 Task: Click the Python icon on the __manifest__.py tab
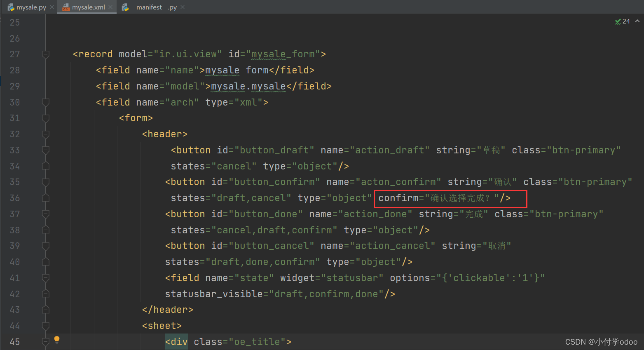coord(125,7)
